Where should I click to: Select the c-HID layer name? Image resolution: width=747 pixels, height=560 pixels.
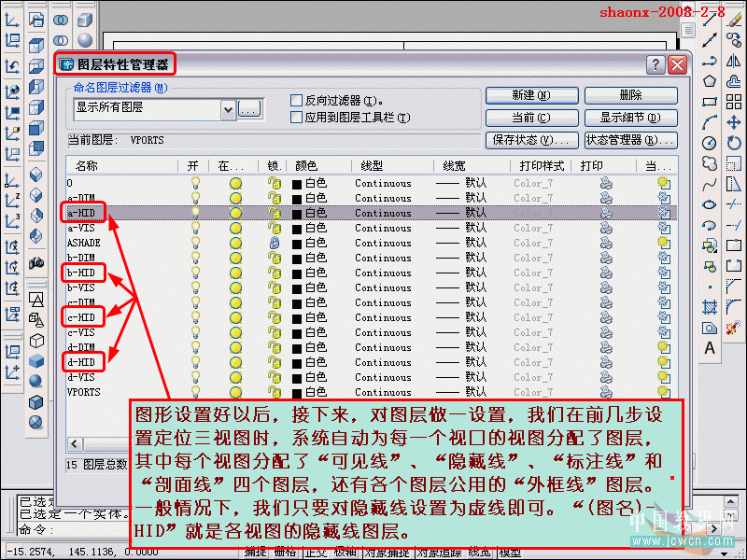point(81,317)
